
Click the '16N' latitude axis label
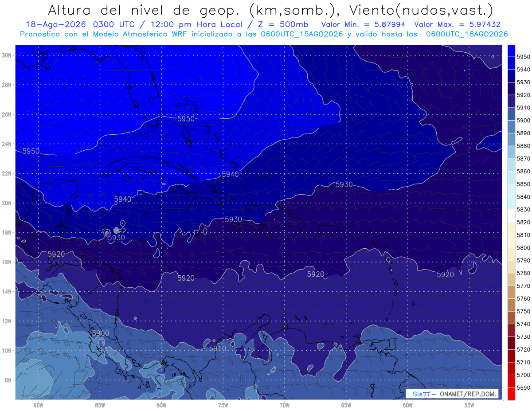tap(8, 262)
